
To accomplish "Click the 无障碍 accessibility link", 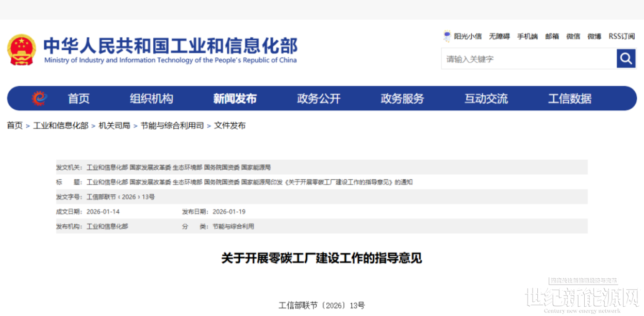I will [x=499, y=36].
